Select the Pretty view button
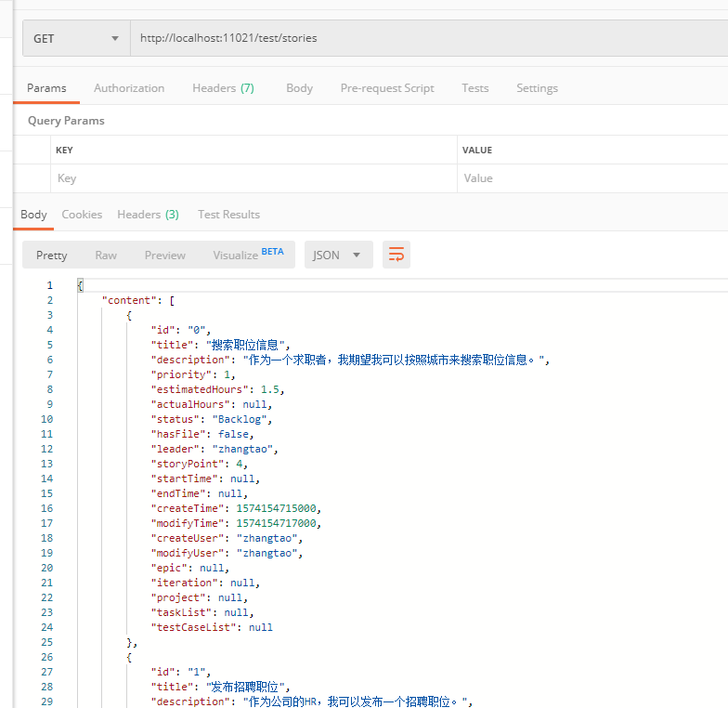 tap(52, 255)
